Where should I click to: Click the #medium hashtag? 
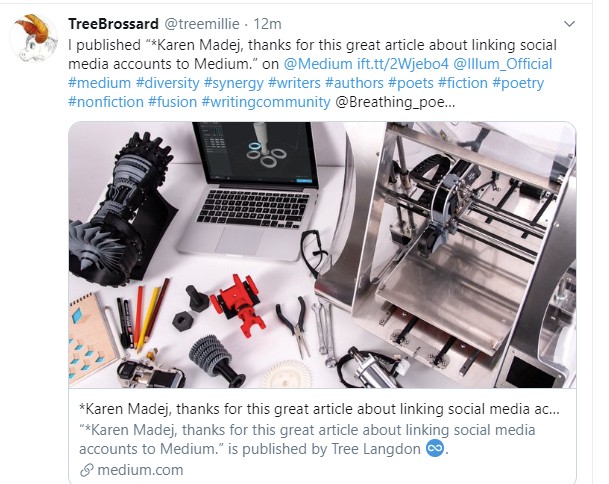pos(99,83)
